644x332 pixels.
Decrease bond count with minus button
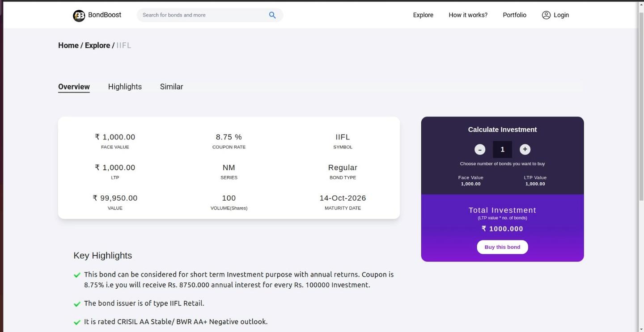[480, 150]
